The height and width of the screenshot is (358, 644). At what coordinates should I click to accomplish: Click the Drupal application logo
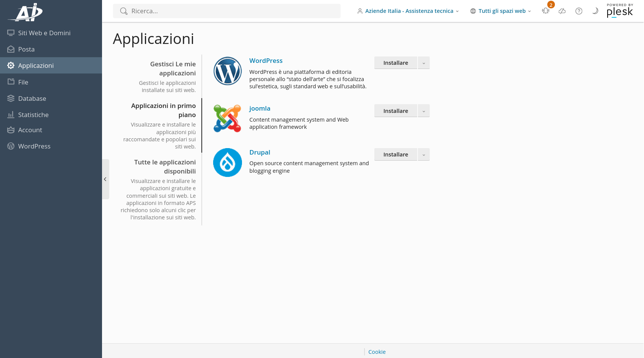(x=228, y=163)
